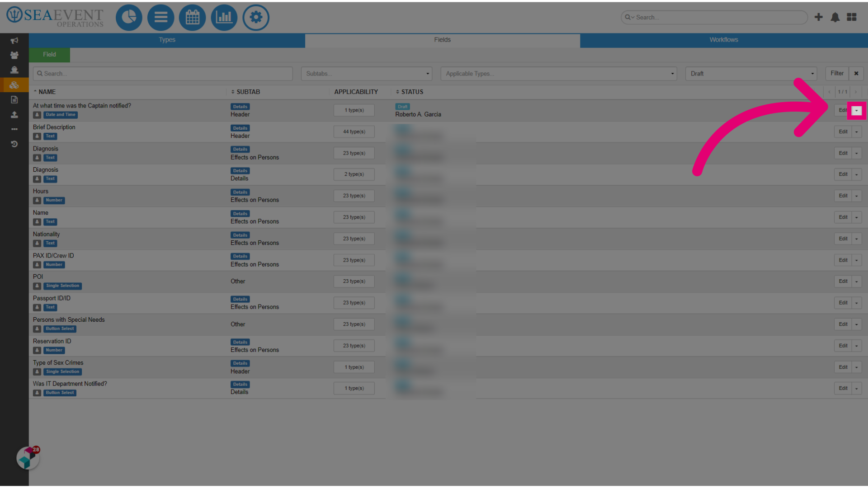Click 'Was IT Department Notified?' field name
Image resolution: width=868 pixels, height=488 pixels.
pos(70,384)
